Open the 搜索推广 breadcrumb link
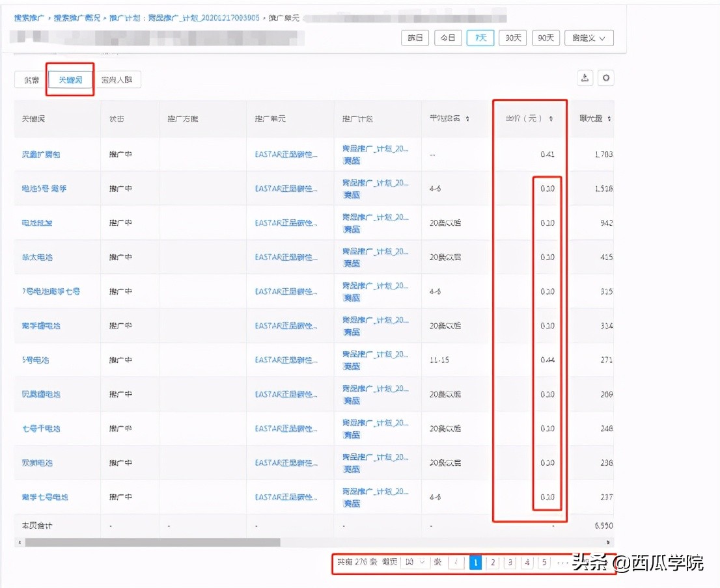Viewport: 720px width, 588px height. pyautogui.click(x=29, y=18)
